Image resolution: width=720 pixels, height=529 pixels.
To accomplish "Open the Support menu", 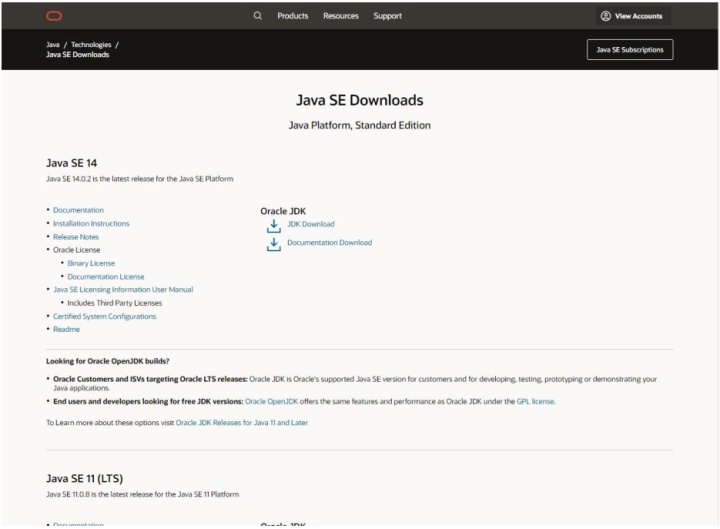I will (x=388, y=16).
